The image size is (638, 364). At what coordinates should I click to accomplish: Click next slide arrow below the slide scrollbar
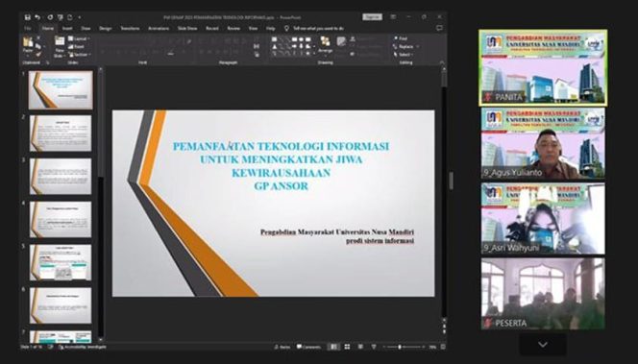(444, 332)
